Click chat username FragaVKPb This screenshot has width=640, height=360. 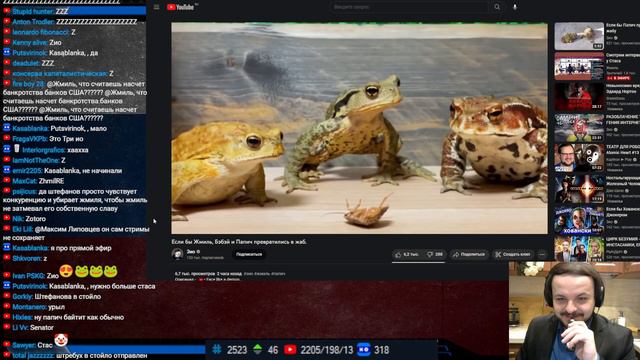point(30,139)
